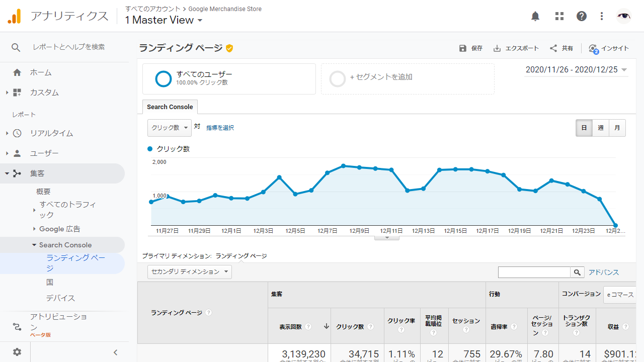Screen dimensions: 644x362
Task: Click the search magnifier in sidebar
Action: (x=16, y=47)
